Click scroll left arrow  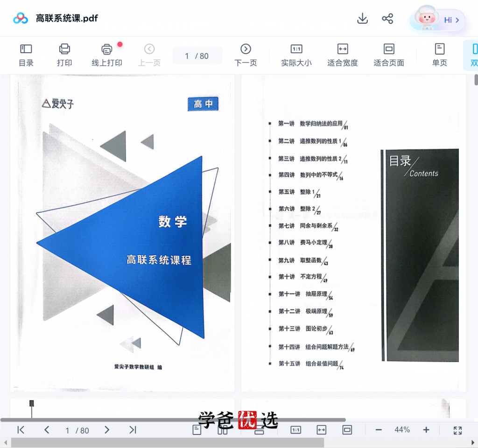5,442
